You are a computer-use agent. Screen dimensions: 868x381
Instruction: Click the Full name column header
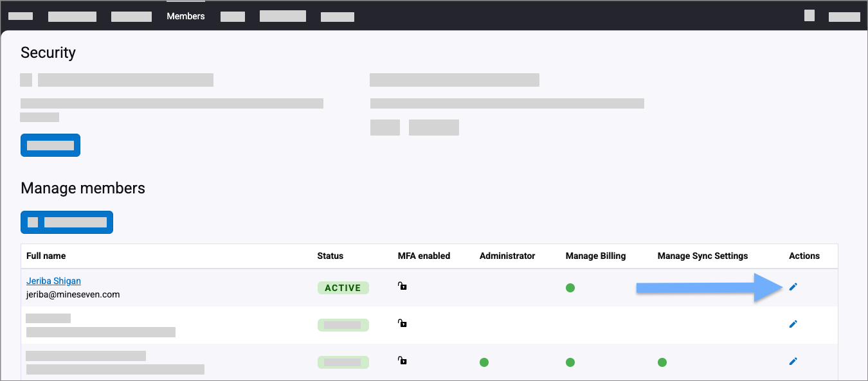click(x=46, y=256)
